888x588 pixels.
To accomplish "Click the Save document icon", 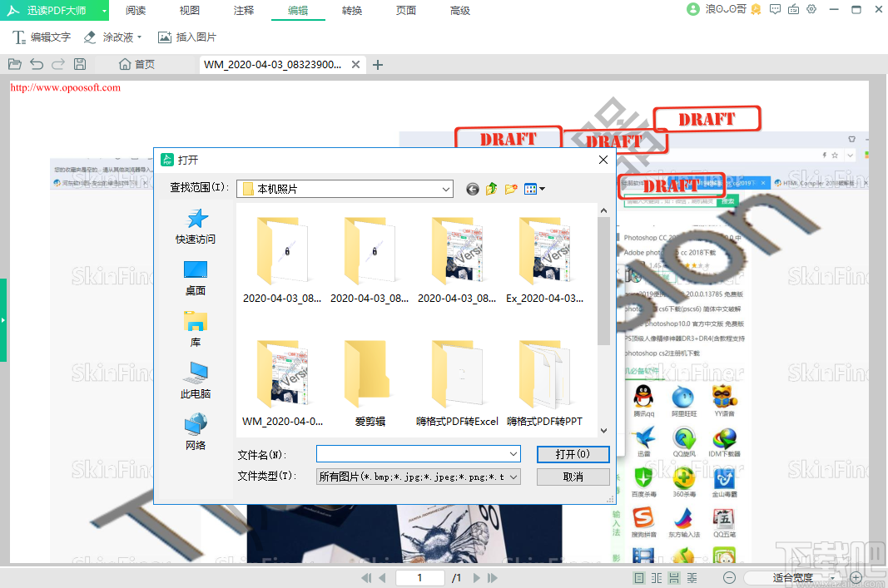I will (79, 63).
